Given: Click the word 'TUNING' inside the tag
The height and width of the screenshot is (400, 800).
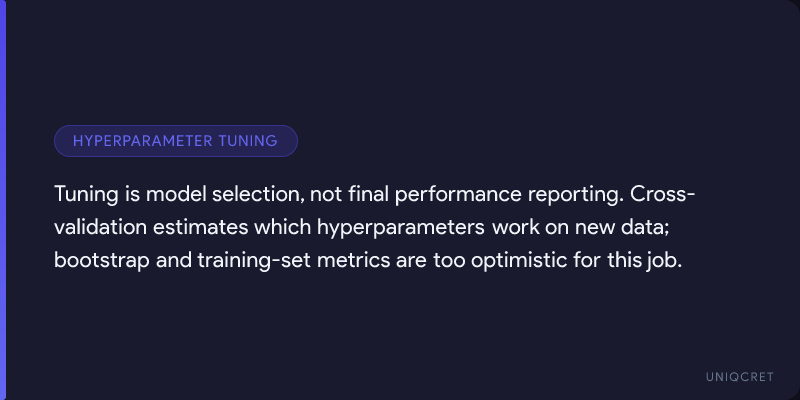Looking at the screenshot, I should (x=247, y=141).
